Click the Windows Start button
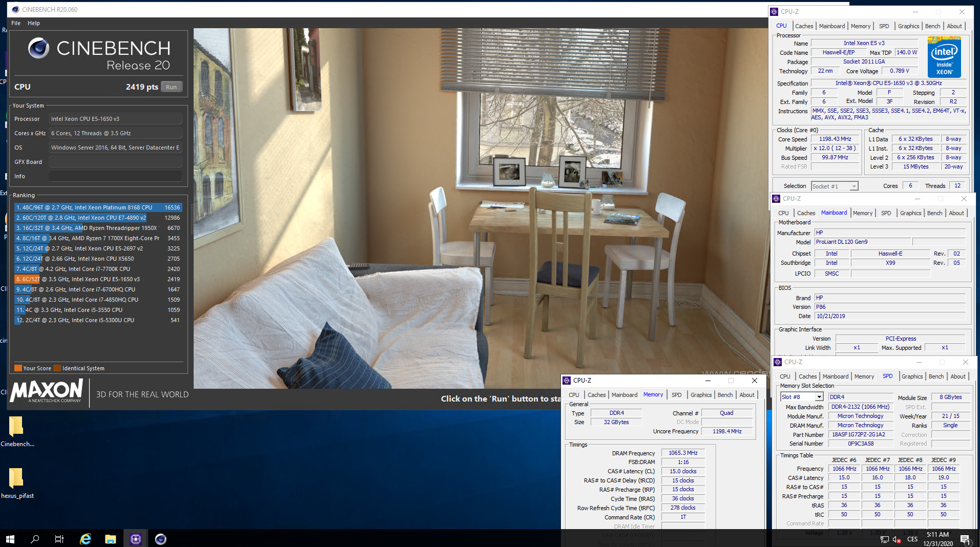 (10, 539)
